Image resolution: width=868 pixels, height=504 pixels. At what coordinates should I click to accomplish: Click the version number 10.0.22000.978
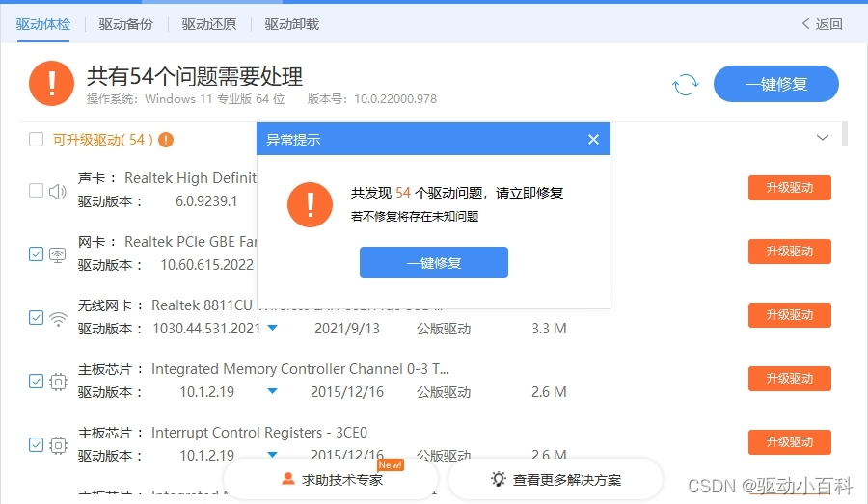pos(395,99)
